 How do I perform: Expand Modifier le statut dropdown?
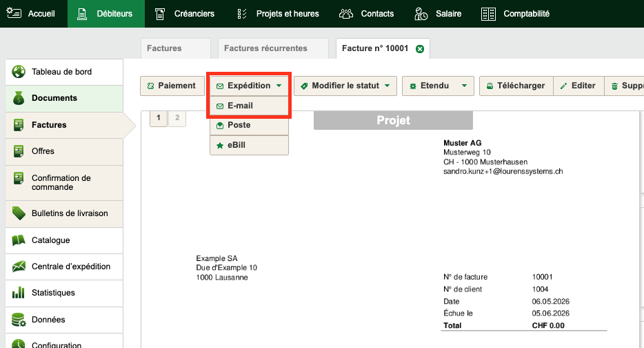345,86
